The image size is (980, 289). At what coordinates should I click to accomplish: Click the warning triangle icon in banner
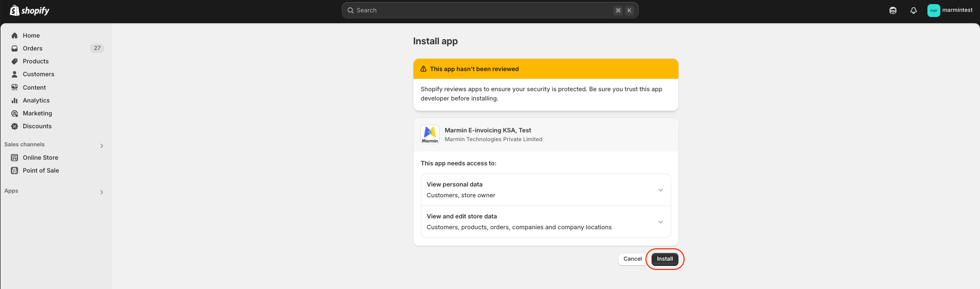[423, 69]
